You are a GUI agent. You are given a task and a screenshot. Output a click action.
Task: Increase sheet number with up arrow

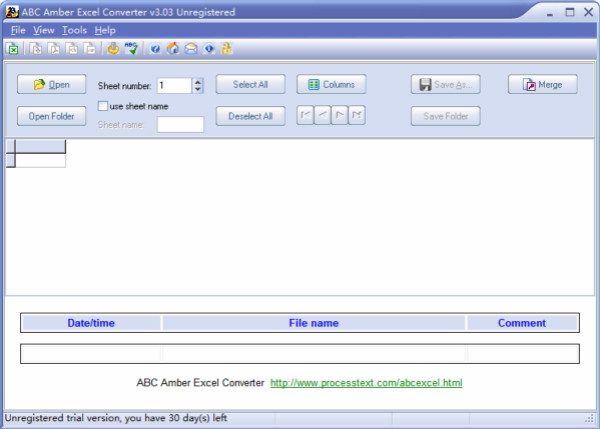point(198,81)
